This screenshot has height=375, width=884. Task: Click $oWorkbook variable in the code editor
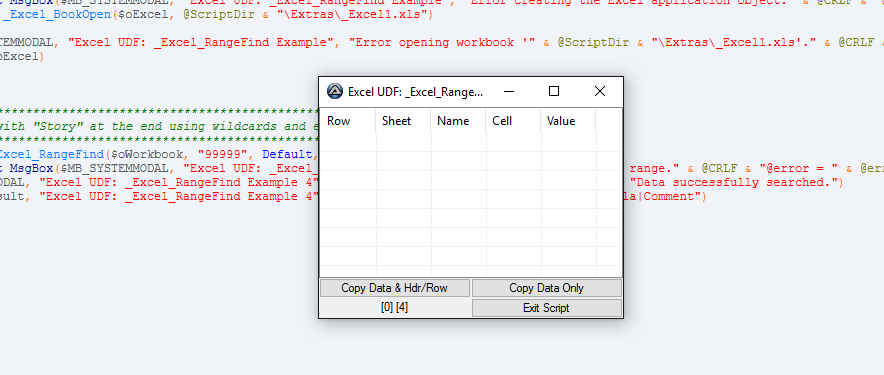click(147, 154)
